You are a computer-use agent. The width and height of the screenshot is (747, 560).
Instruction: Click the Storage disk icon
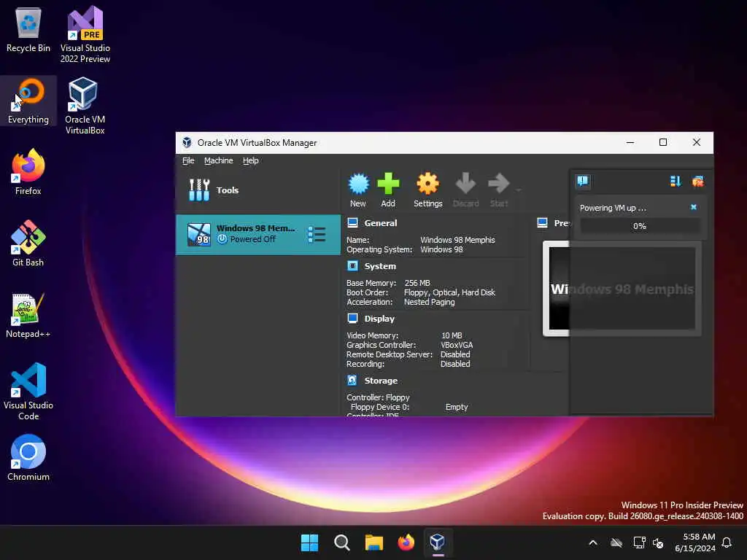[x=352, y=381]
